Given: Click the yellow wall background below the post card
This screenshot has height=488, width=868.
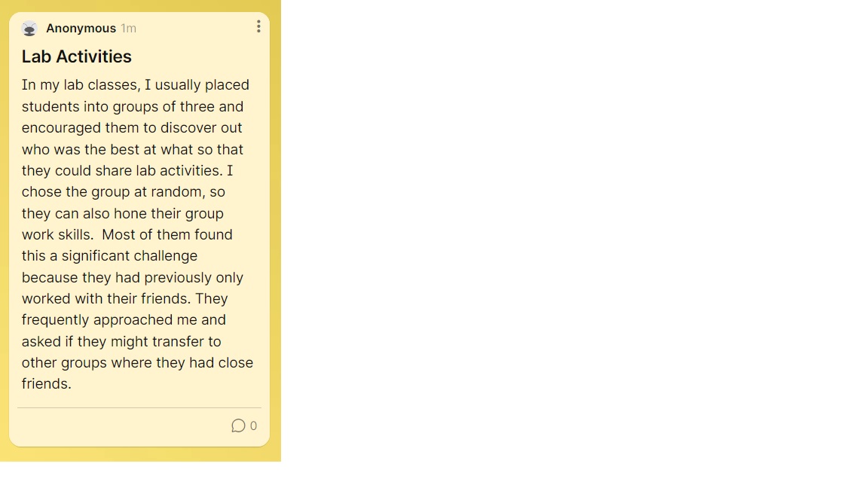Looking at the screenshot, I should 141,454.
